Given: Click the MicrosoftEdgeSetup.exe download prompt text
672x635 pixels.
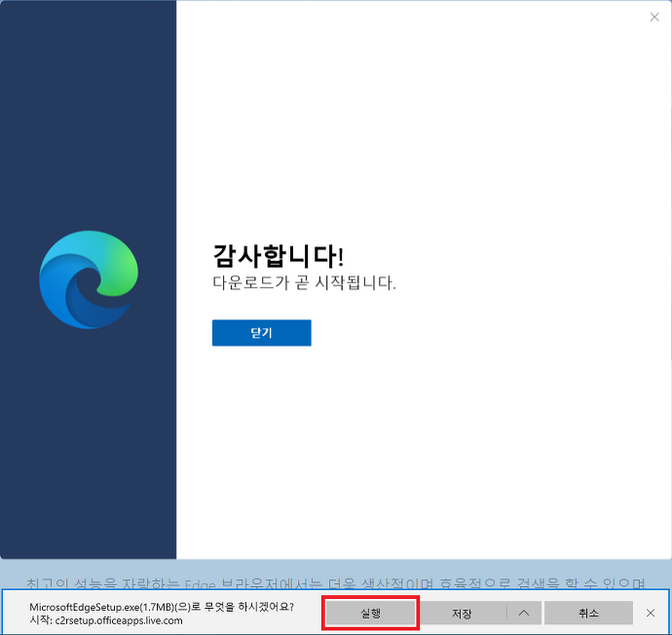Looking at the screenshot, I should (162, 607).
